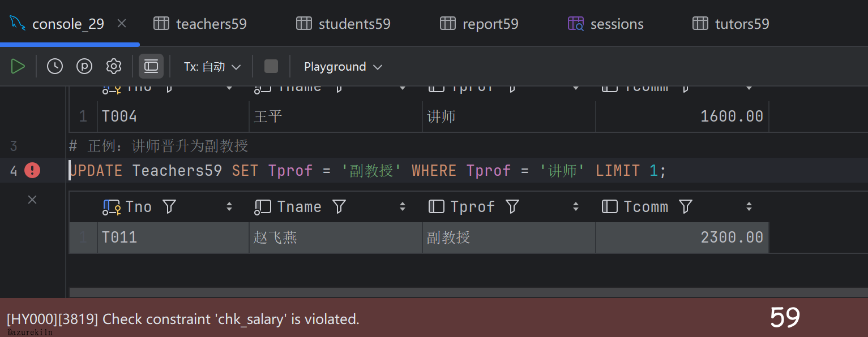Filter the Tno column in lower result
The width and height of the screenshot is (868, 337).
tap(169, 207)
